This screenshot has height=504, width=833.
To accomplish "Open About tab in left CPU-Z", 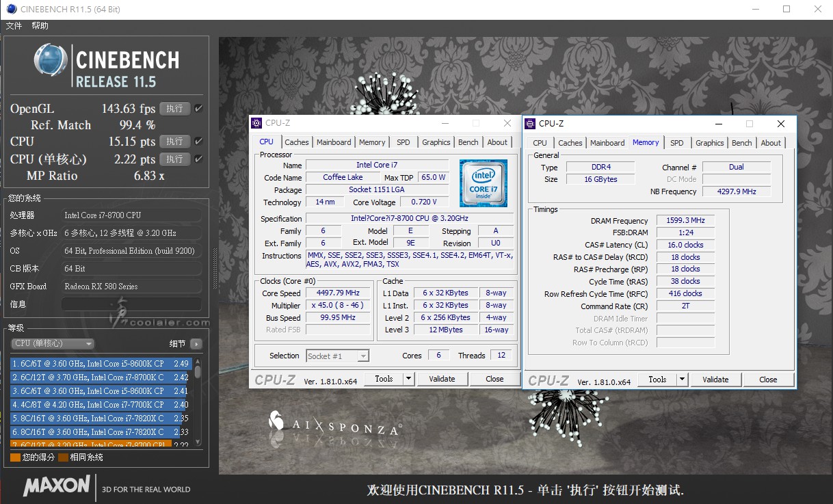I will (498, 142).
